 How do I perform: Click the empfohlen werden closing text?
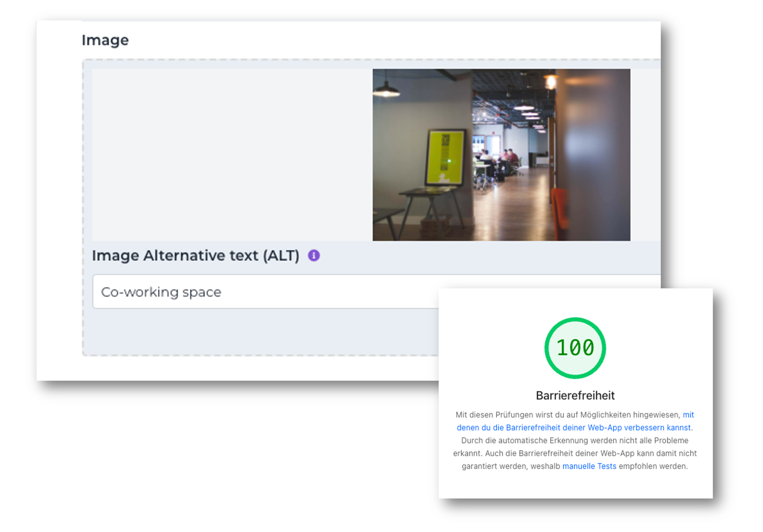point(653,466)
